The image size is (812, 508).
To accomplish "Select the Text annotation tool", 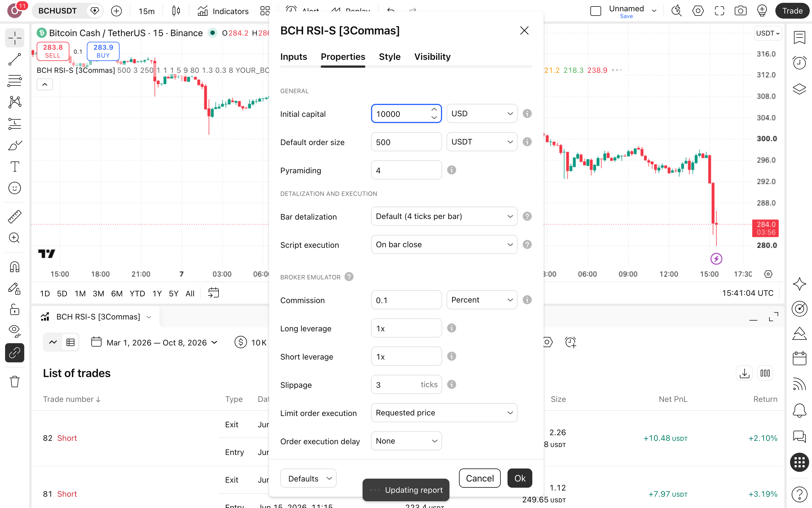I will tap(14, 167).
